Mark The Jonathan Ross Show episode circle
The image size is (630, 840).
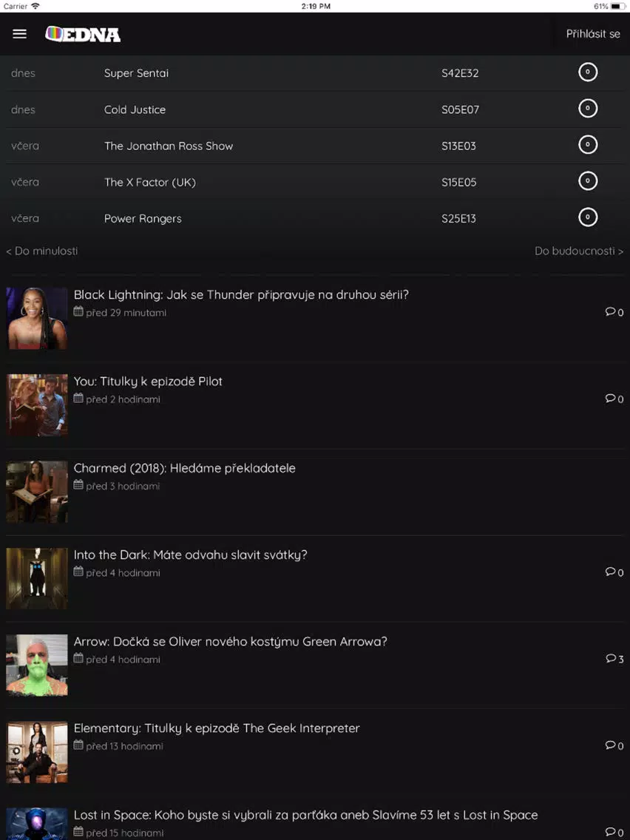coord(588,145)
